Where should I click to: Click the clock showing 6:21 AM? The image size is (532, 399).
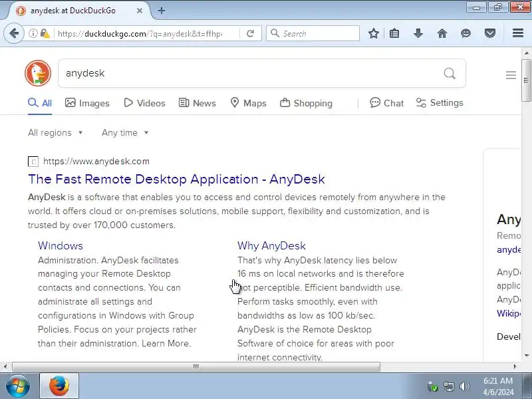[x=498, y=381]
